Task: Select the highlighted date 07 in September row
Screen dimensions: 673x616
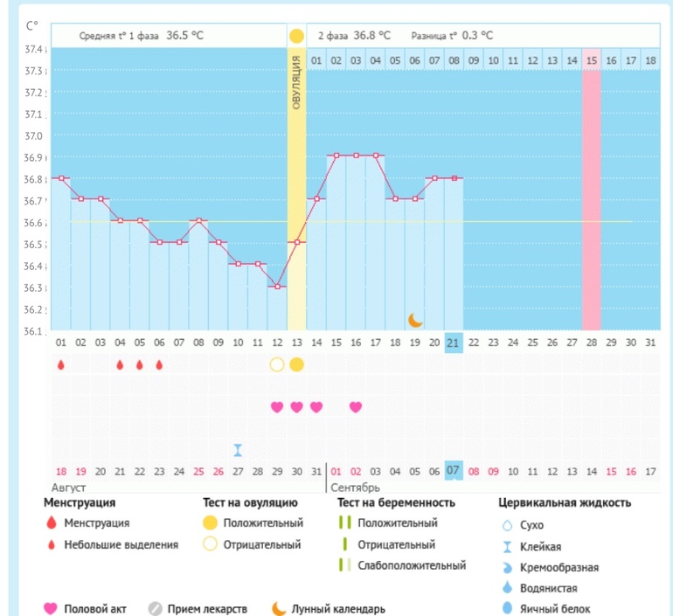Action: coord(454,471)
